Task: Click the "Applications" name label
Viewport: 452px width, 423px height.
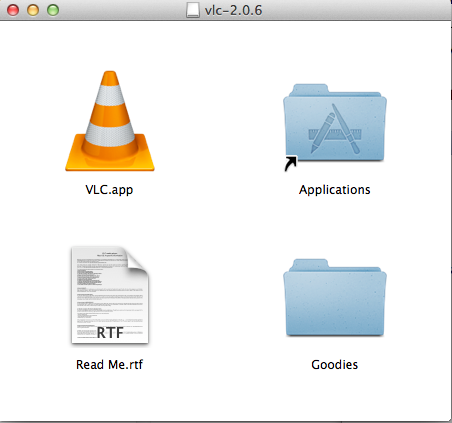Action: click(x=335, y=190)
